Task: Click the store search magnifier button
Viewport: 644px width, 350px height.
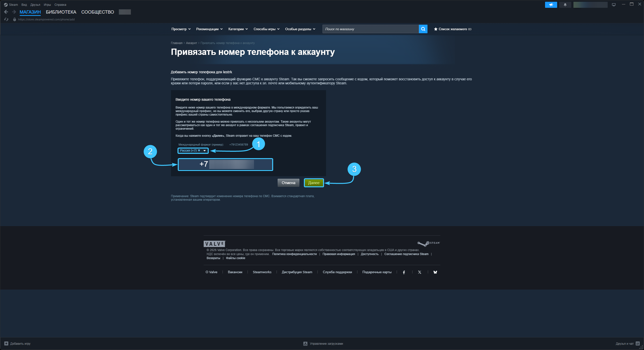Action: [423, 29]
